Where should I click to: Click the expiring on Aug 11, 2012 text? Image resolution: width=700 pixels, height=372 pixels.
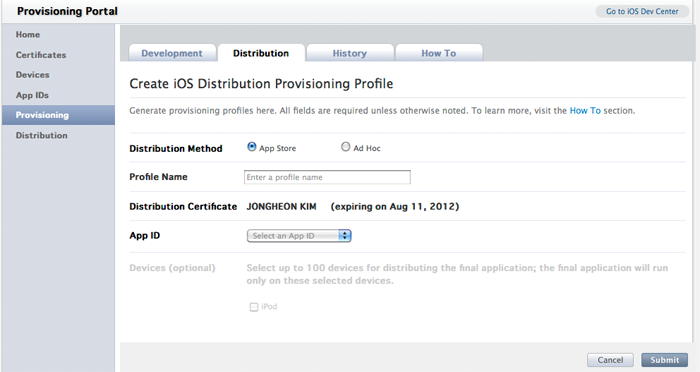tap(395, 207)
